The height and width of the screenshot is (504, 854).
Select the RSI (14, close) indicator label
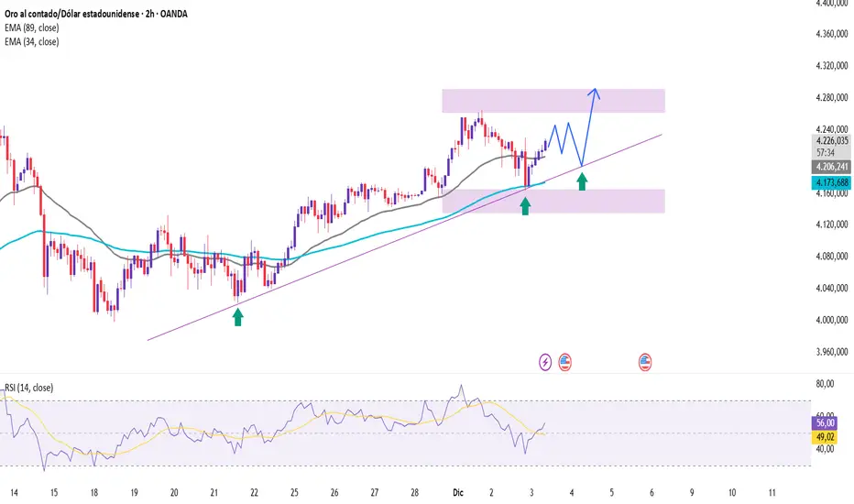[29, 388]
